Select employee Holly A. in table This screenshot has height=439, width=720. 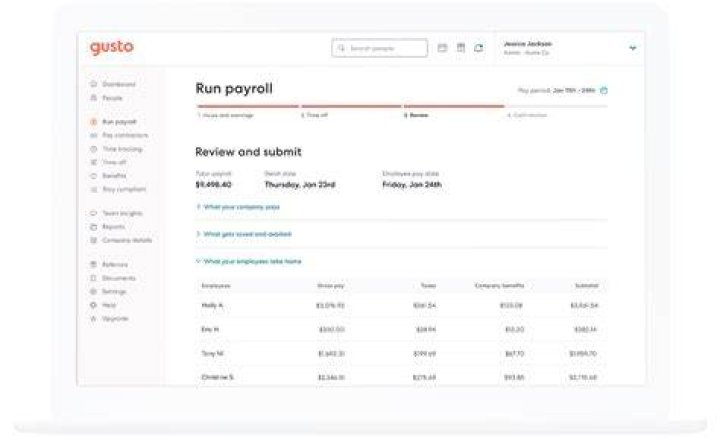click(x=212, y=305)
